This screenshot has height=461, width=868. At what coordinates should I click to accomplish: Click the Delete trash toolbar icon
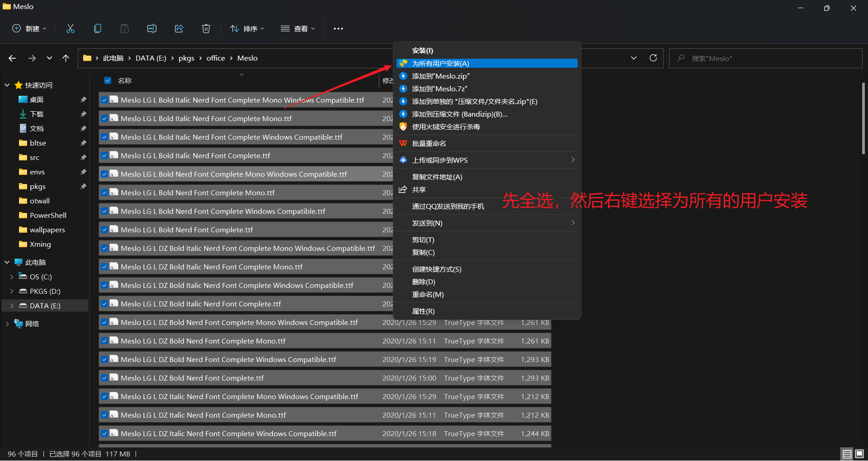tap(206, 28)
